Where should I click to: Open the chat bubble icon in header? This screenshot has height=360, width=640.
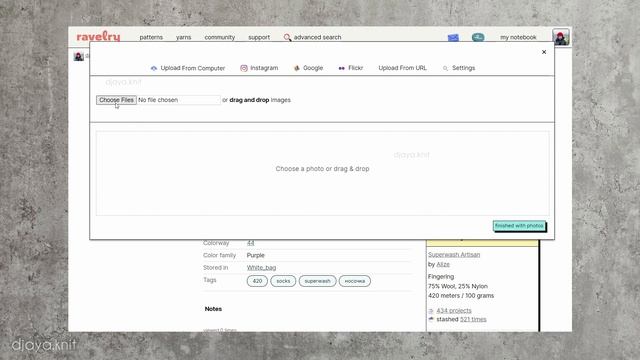pos(478,38)
